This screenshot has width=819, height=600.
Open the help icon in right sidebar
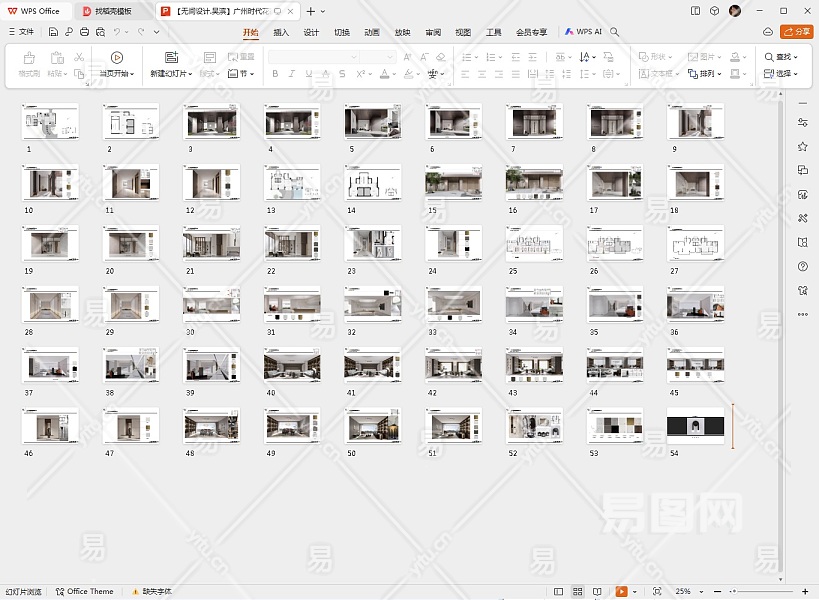tap(802, 266)
